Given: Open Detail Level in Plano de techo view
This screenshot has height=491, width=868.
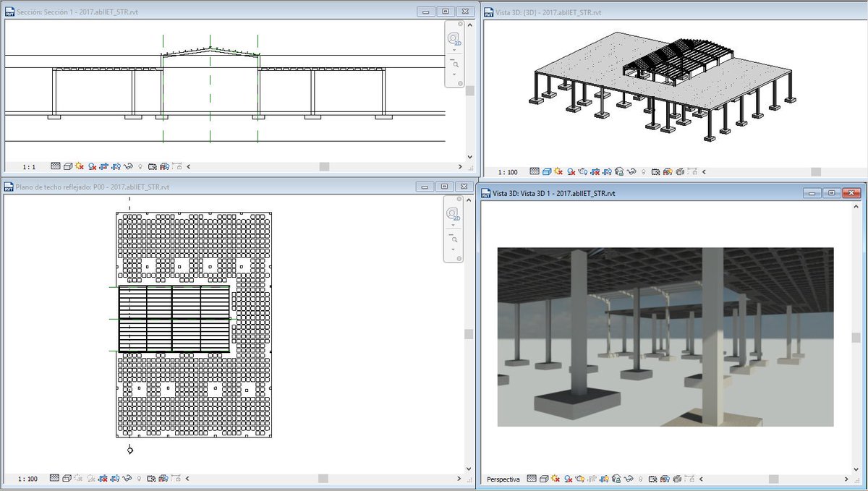Looking at the screenshot, I should [54, 479].
